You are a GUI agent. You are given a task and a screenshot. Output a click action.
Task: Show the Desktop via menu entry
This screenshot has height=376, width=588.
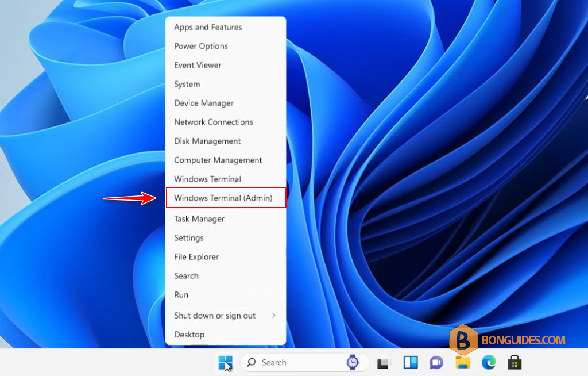point(225,334)
